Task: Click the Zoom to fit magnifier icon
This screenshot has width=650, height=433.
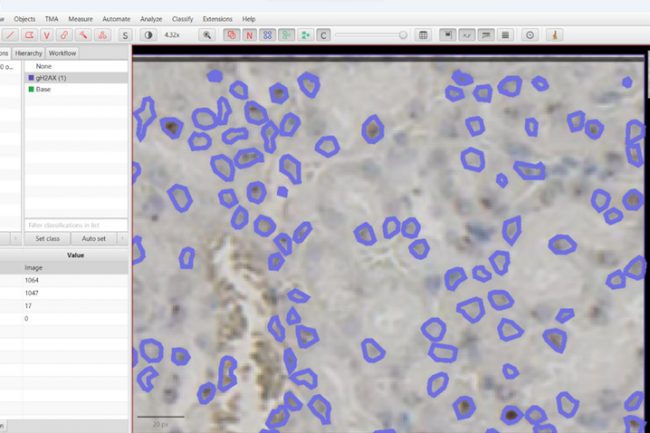Action: (x=207, y=35)
